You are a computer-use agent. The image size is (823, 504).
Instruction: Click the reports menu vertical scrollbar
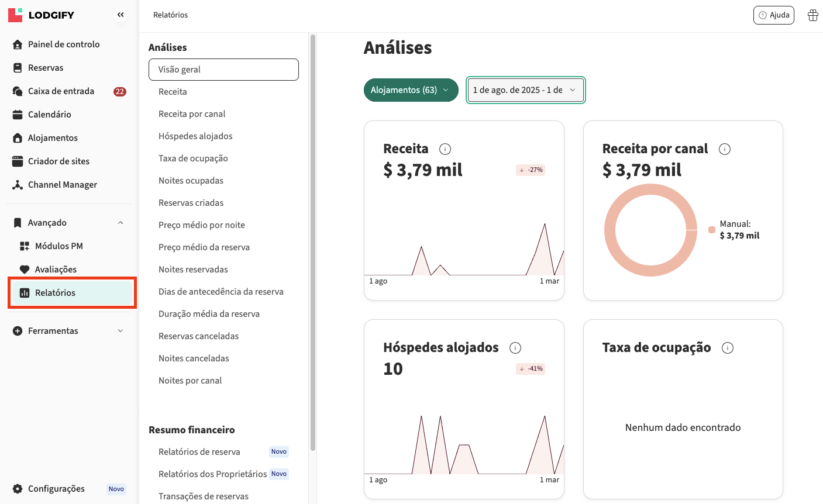[313, 234]
